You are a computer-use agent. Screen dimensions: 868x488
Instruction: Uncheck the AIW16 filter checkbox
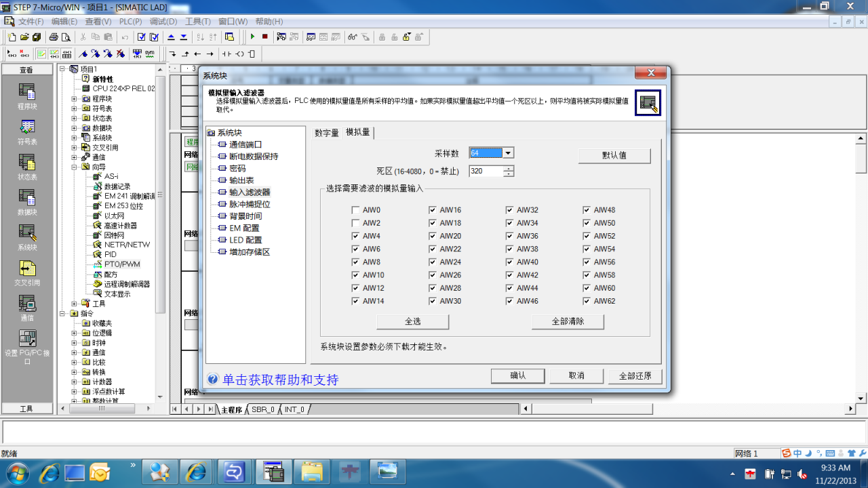(x=433, y=210)
